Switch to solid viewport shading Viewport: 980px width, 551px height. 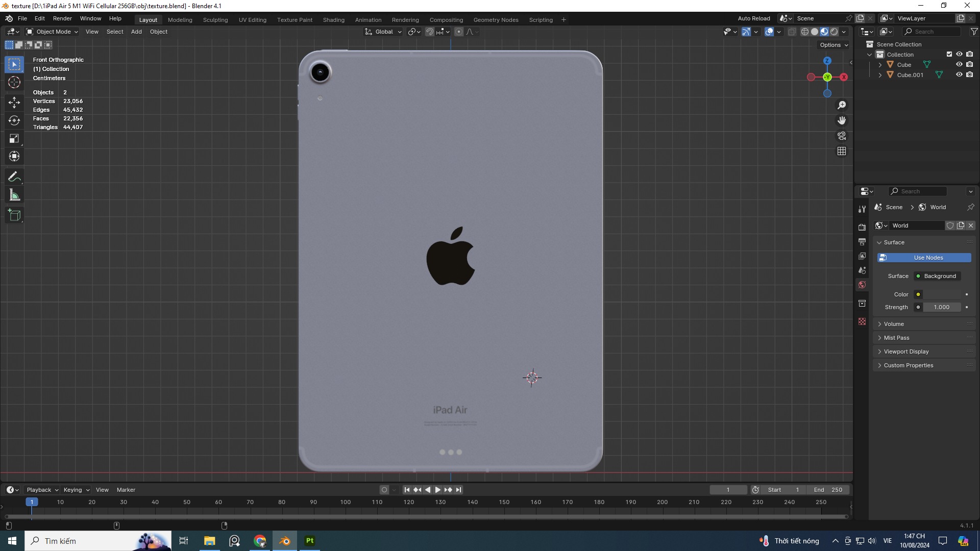pyautogui.click(x=815, y=32)
